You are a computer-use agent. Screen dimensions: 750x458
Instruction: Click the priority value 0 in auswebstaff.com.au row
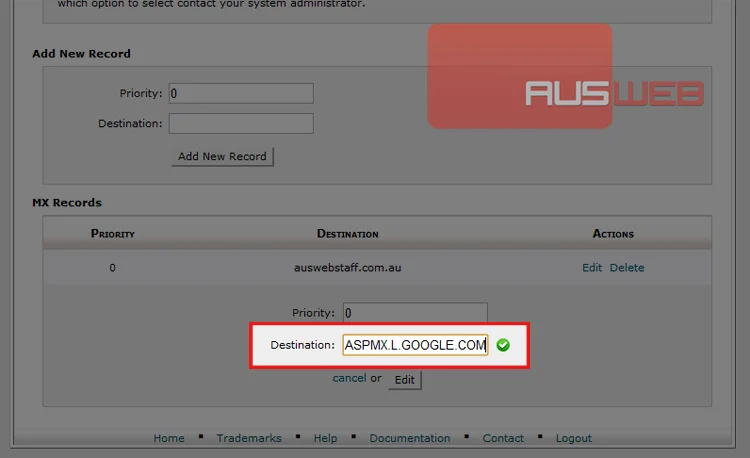112,268
